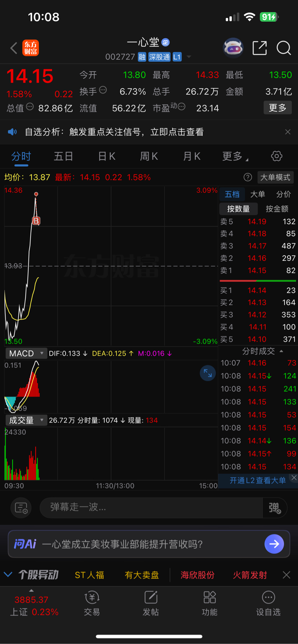
Task: Open 自选分析 signal notice text
Action: (x=114, y=132)
